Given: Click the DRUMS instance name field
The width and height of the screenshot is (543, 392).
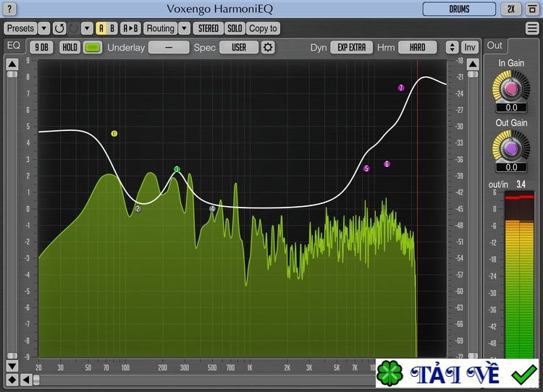Looking at the screenshot, I should pyautogui.click(x=459, y=9).
